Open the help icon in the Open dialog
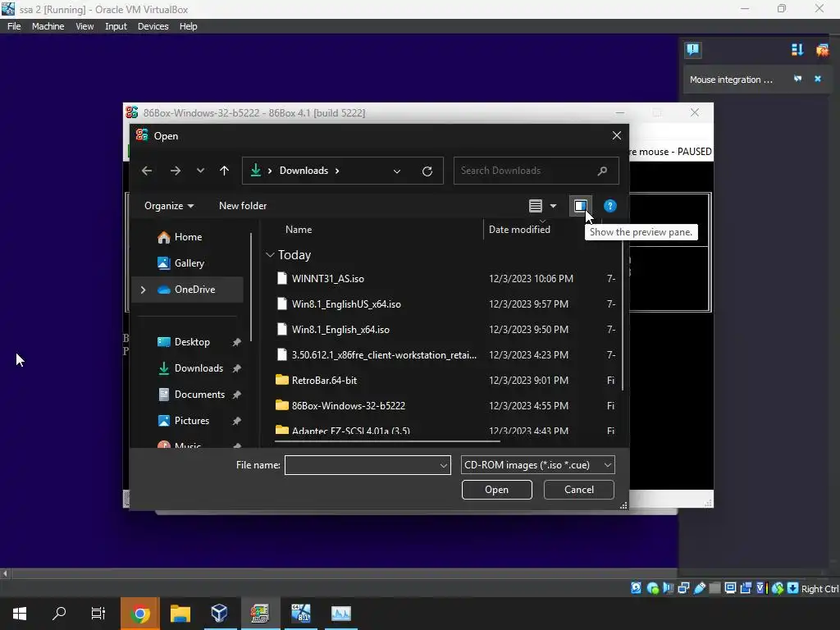The width and height of the screenshot is (840, 630). coord(609,206)
